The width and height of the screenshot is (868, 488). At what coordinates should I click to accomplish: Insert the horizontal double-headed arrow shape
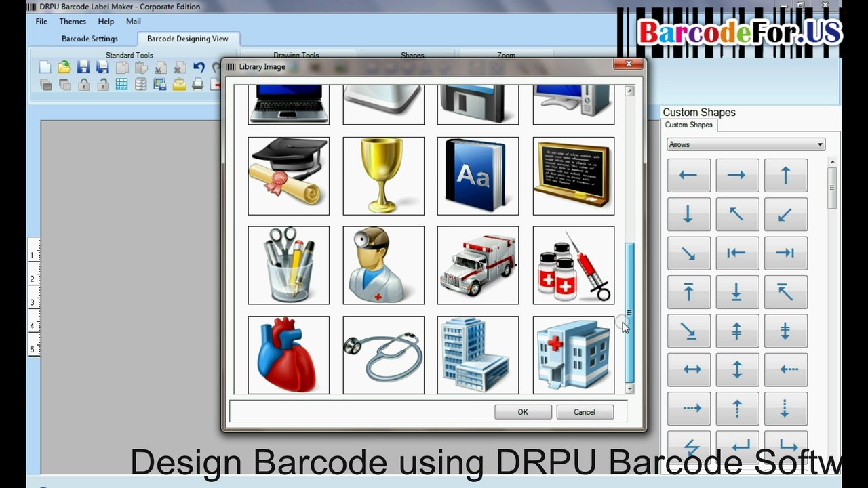[688, 369]
